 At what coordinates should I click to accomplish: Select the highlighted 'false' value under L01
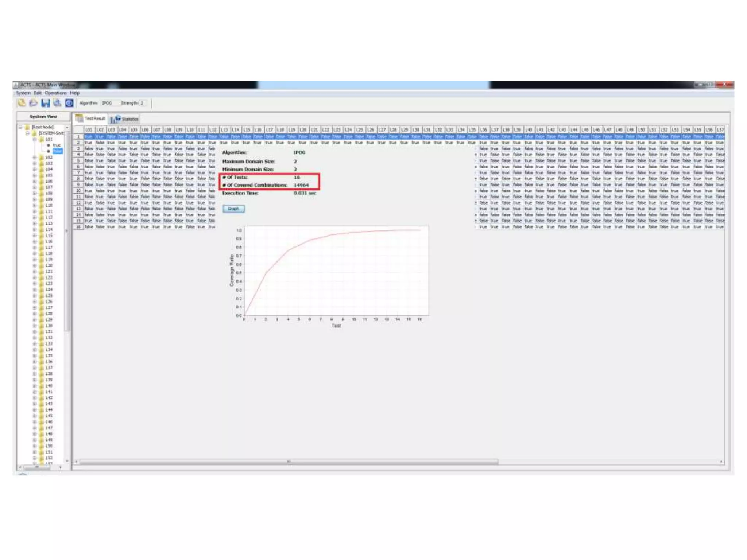[58, 151]
